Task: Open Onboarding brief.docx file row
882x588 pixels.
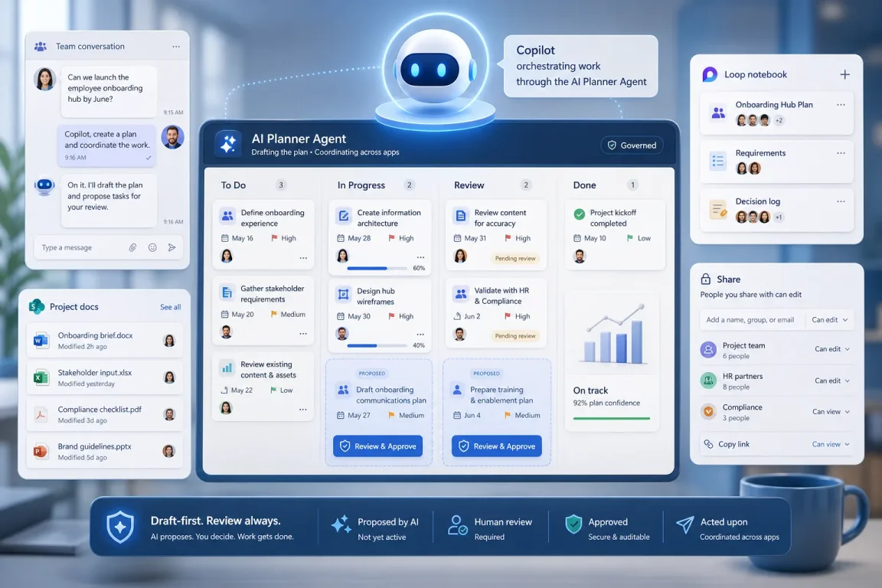Action: 105,341
